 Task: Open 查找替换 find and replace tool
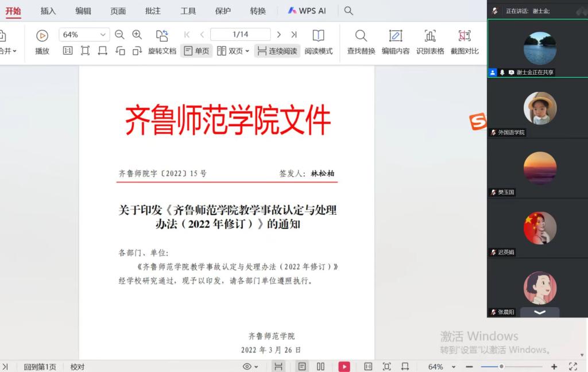click(361, 36)
